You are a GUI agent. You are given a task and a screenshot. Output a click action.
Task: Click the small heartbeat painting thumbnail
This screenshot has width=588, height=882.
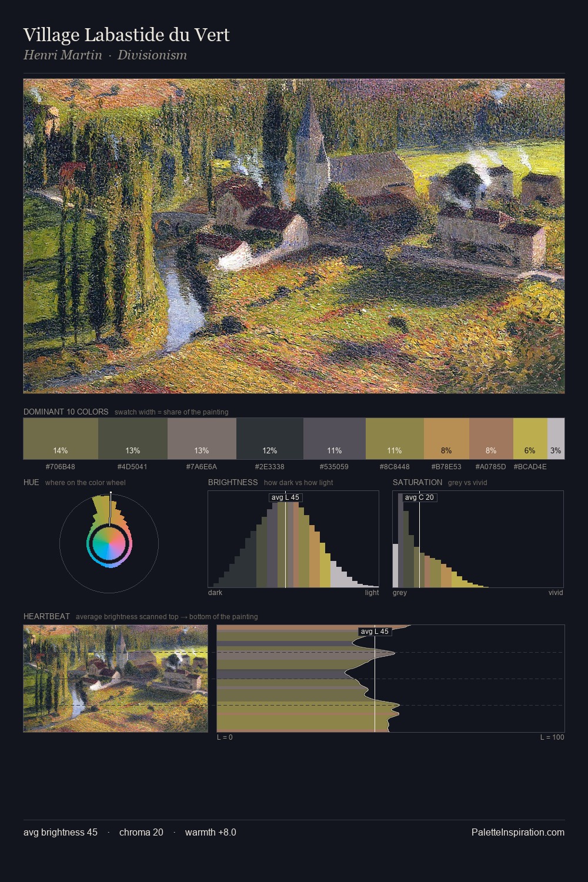(115, 678)
